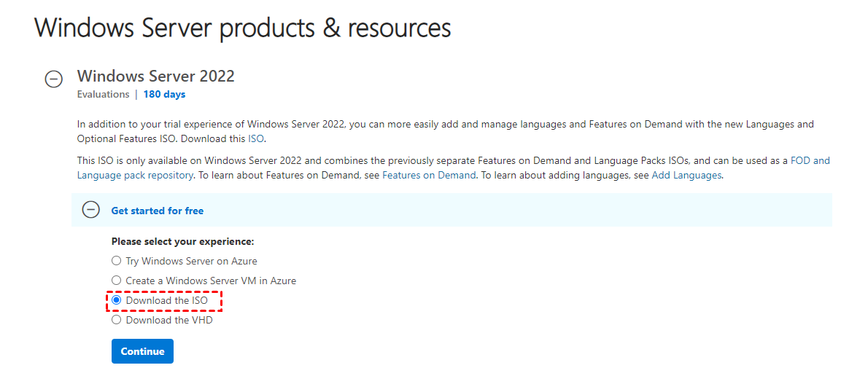
Task: Collapse the Windows Server 2022 section icon
Action: point(54,79)
